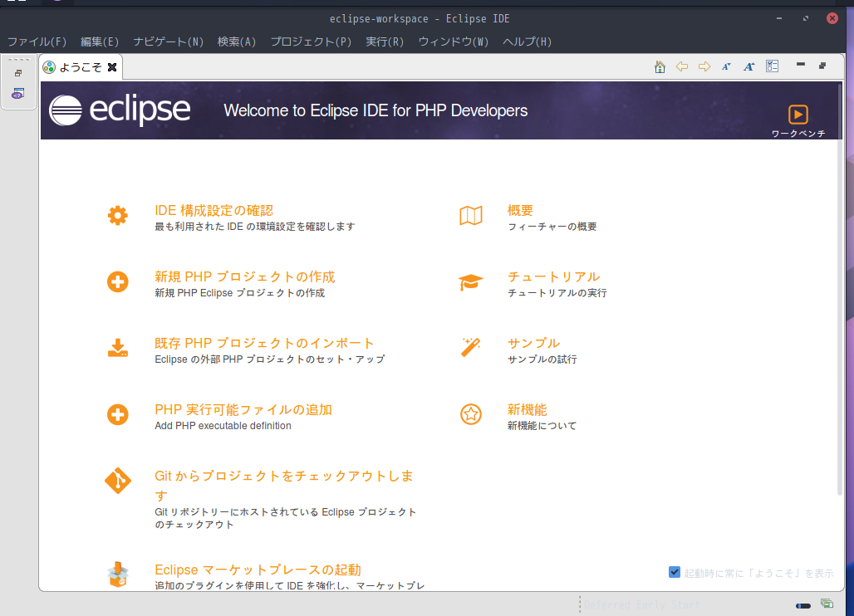Click '新規 PHP Eclipse プロジェクトの作成' description

tap(239, 293)
